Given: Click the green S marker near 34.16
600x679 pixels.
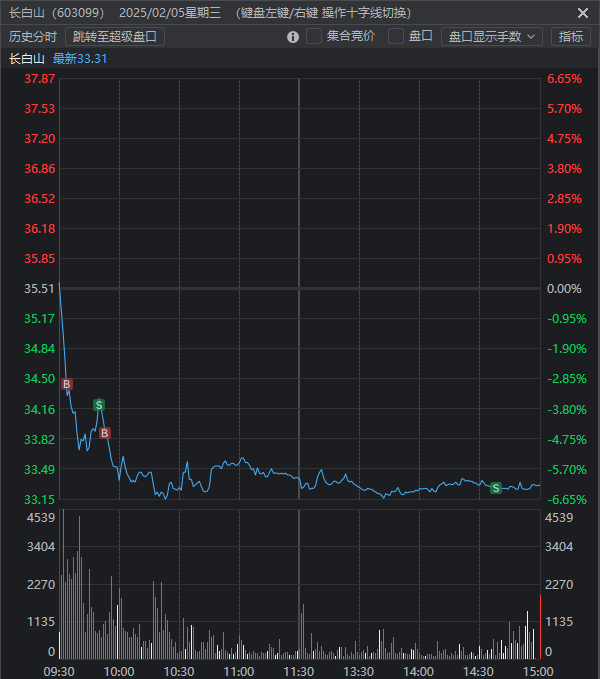Looking at the screenshot, I should pyautogui.click(x=99, y=405).
